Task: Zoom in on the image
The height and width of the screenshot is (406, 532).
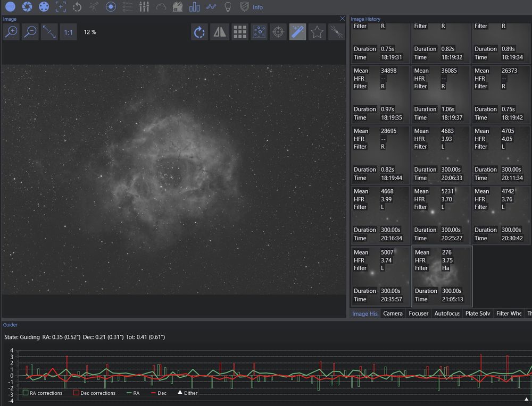Action: tap(11, 32)
